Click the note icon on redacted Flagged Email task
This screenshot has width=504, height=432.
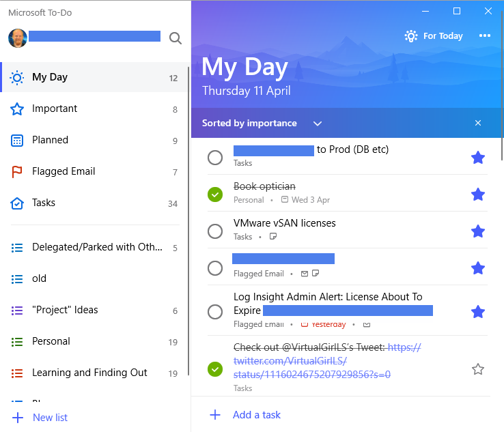pos(316,274)
